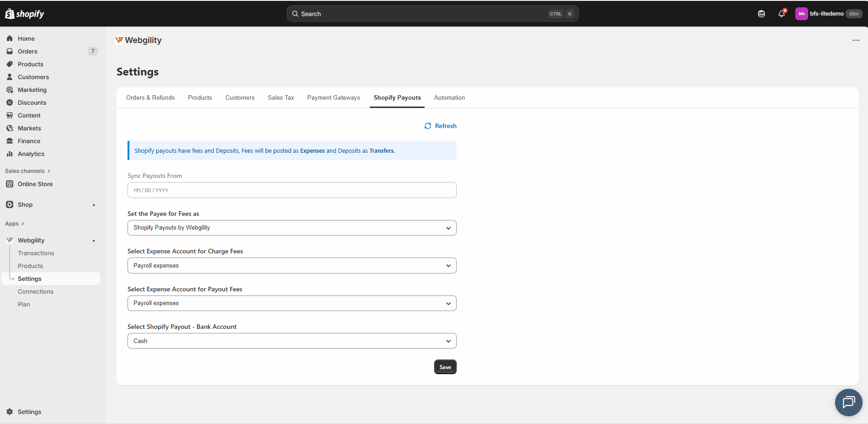
Task: Open Expense Account for Charge Fees dropdown
Action: [x=292, y=266]
